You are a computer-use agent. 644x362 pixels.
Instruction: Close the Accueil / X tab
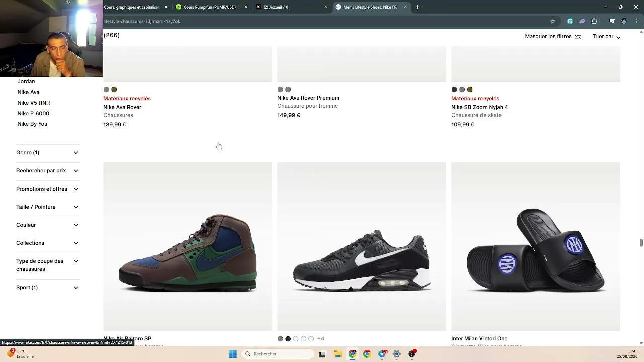(x=325, y=7)
